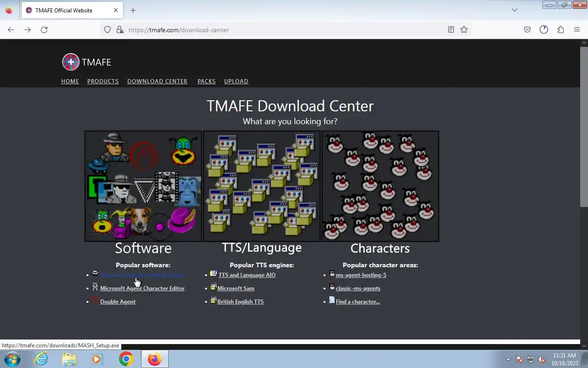Open the Pocket save icon
Image resolution: width=588 pixels, height=368 pixels.
tap(527, 30)
